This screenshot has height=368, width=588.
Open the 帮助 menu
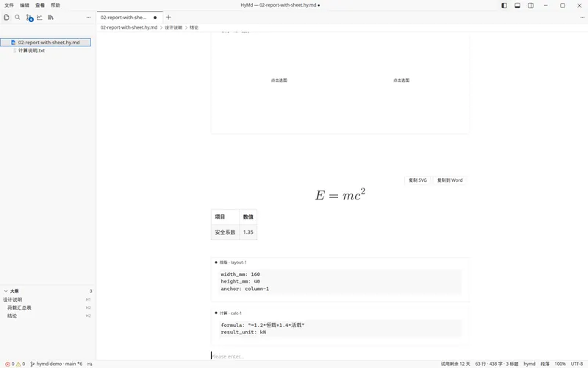[x=56, y=5]
